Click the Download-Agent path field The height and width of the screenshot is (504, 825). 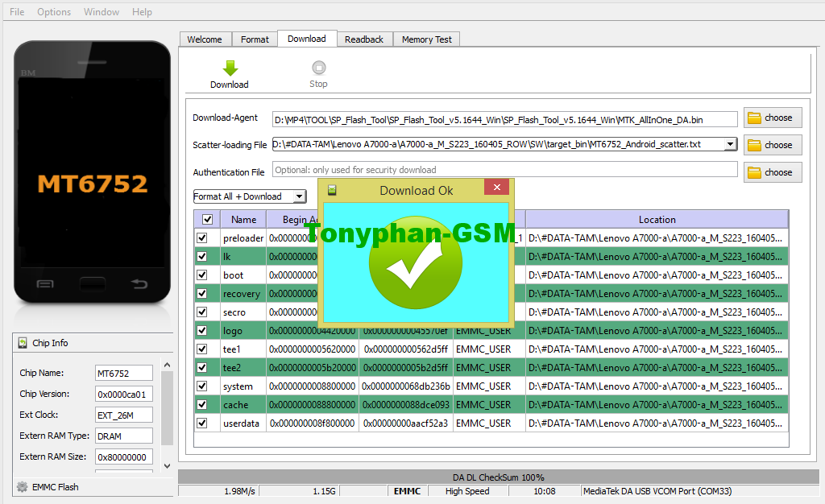coord(504,119)
